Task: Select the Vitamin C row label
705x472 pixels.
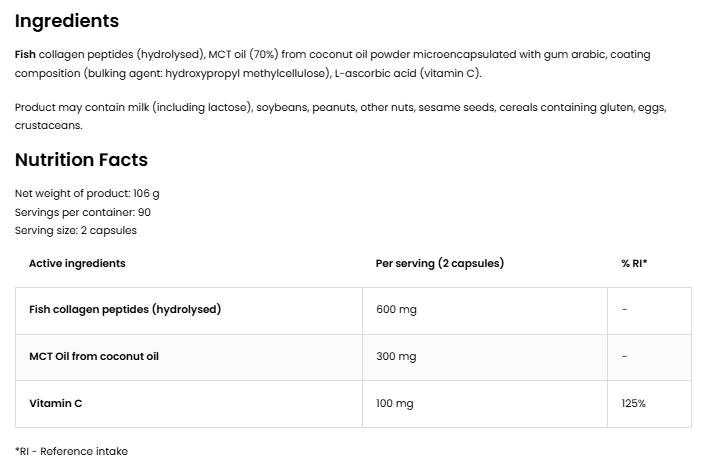Action: (56, 403)
